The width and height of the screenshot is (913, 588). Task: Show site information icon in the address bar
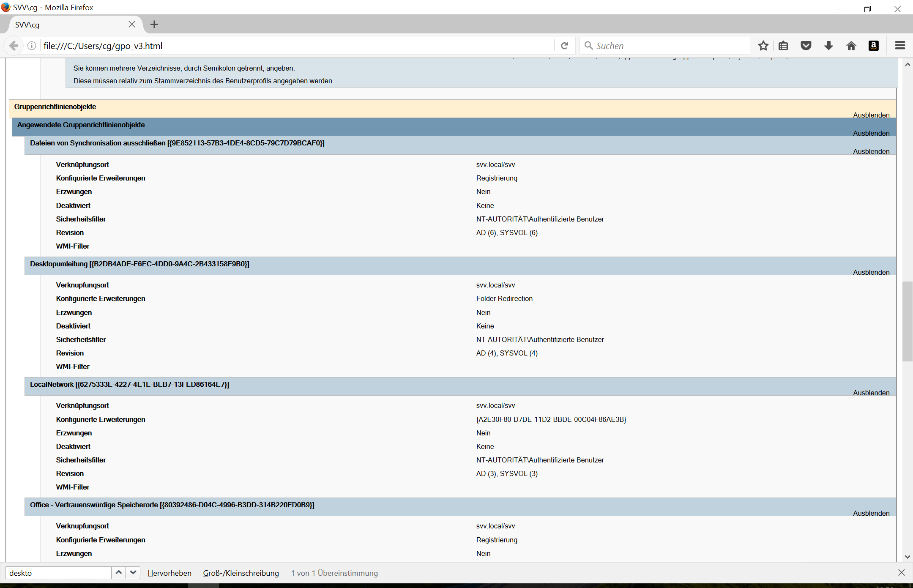click(x=32, y=46)
